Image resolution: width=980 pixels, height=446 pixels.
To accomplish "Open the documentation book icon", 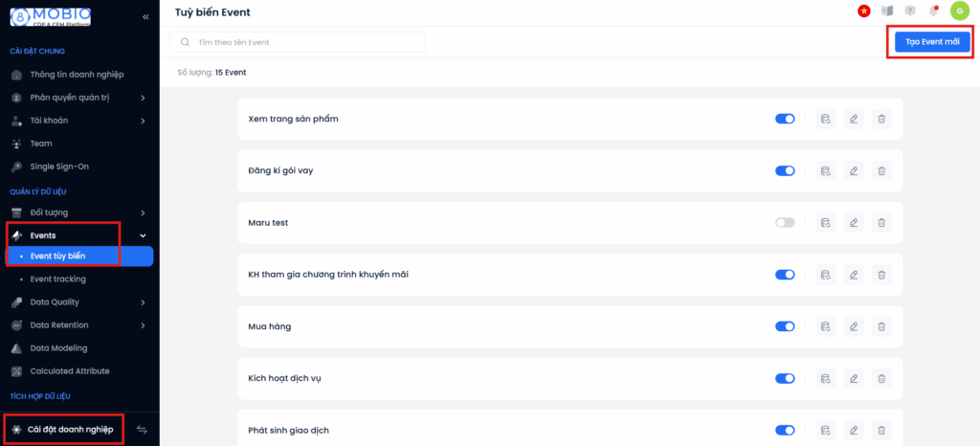I will click(x=887, y=11).
